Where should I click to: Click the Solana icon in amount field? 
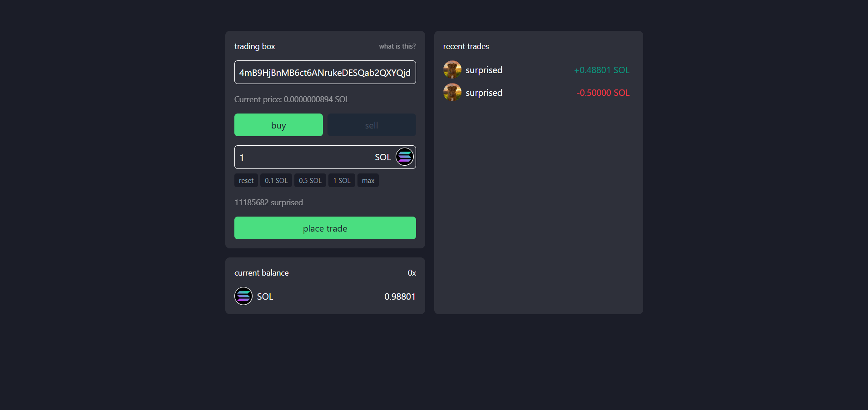pyautogui.click(x=404, y=157)
